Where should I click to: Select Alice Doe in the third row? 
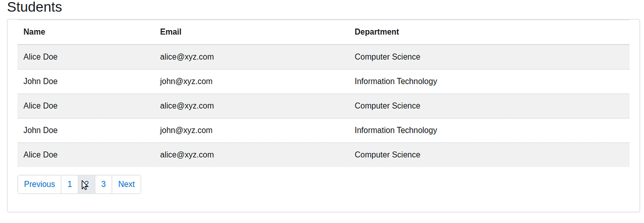click(40, 106)
